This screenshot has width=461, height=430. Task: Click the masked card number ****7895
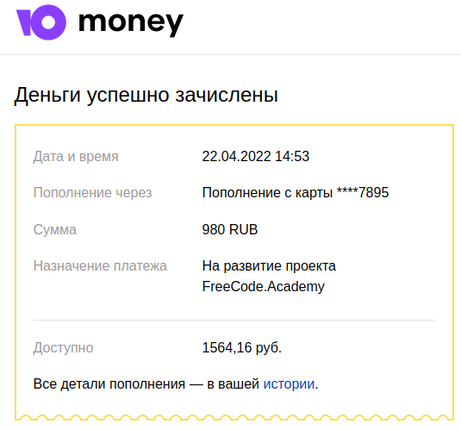(363, 192)
